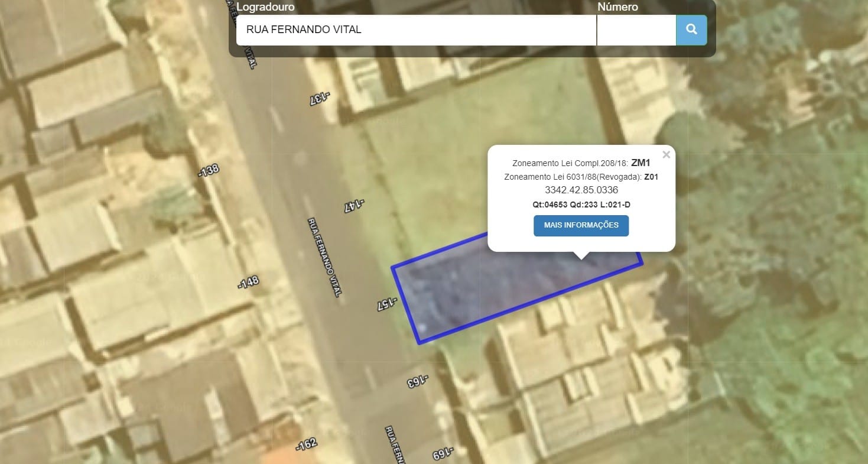Viewport: 868px width, 464px height.
Task: Click the central RUA FERNANDO VITAL street label
Action: [x=324, y=257]
